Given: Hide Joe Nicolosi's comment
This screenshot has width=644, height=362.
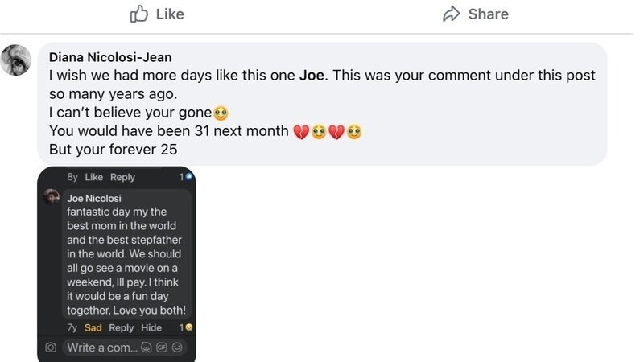Looking at the screenshot, I should [x=151, y=328].
